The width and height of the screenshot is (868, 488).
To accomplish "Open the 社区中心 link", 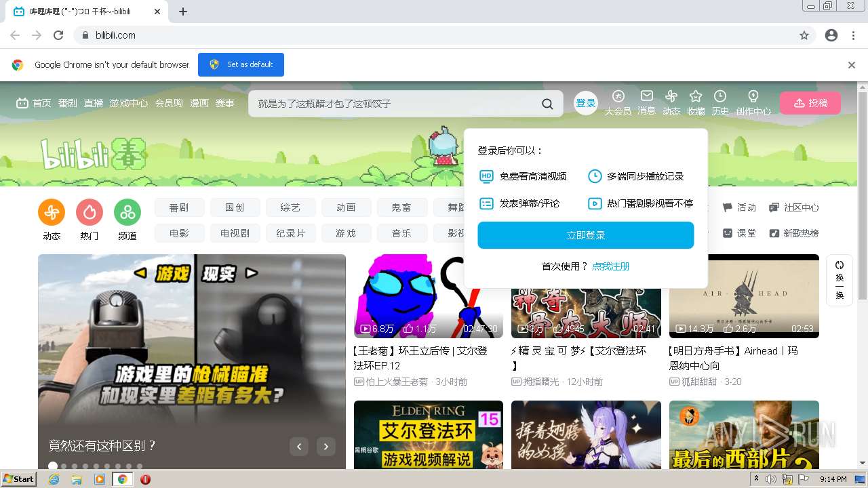I will tap(794, 207).
